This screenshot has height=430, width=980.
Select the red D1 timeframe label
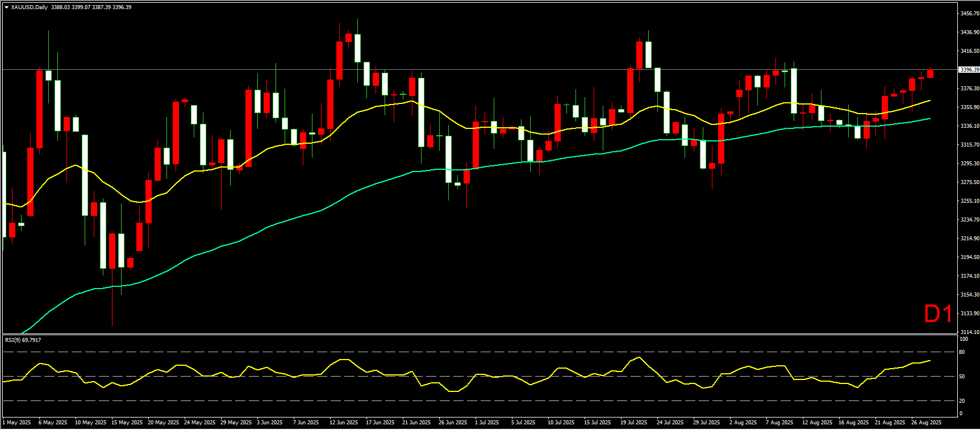click(x=937, y=314)
